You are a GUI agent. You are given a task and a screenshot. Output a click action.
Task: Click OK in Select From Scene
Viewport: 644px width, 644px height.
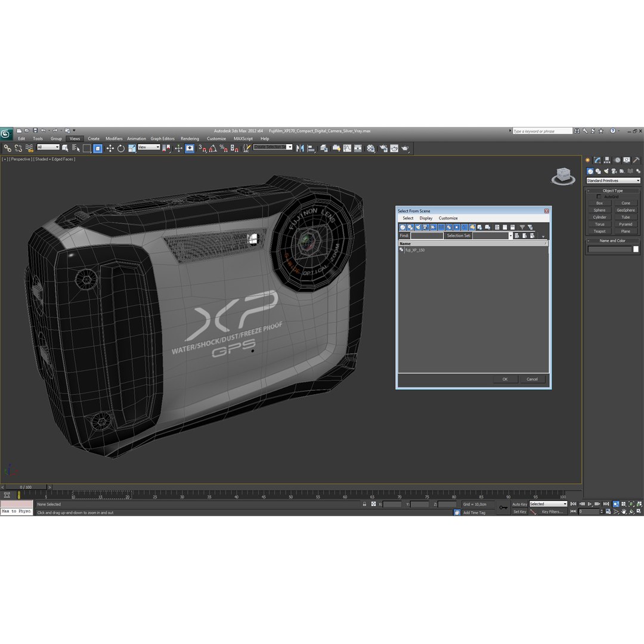(505, 379)
